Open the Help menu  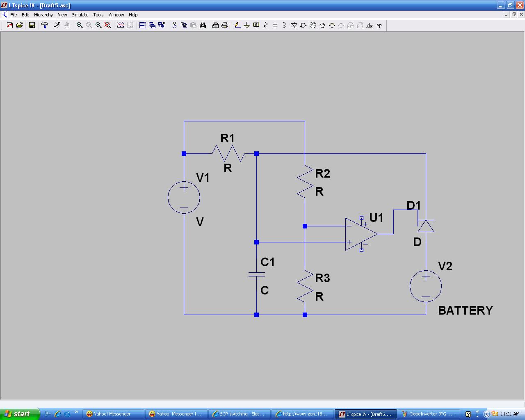(133, 15)
